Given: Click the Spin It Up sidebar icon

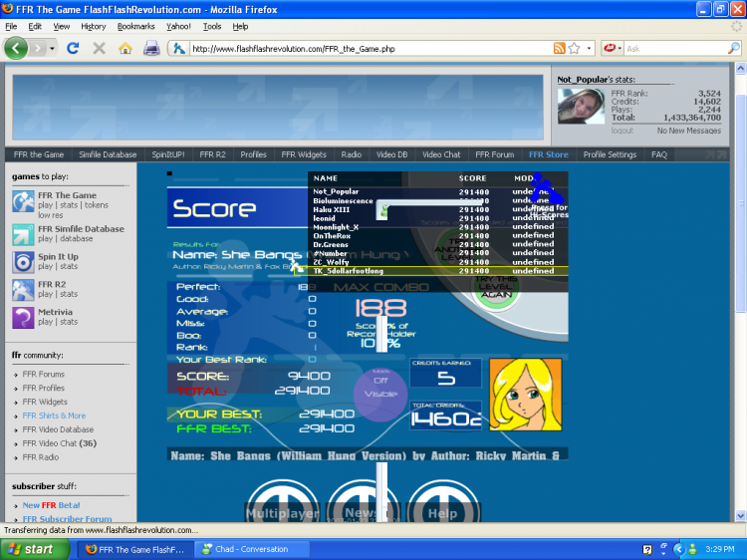Looking at the screenshot, I should pyautogui.click(x=24, y=262).
